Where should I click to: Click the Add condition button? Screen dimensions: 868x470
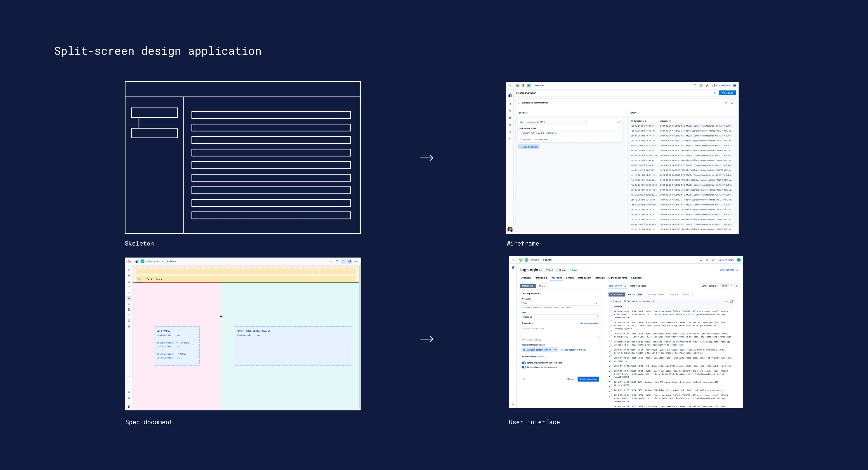(528, 147)
